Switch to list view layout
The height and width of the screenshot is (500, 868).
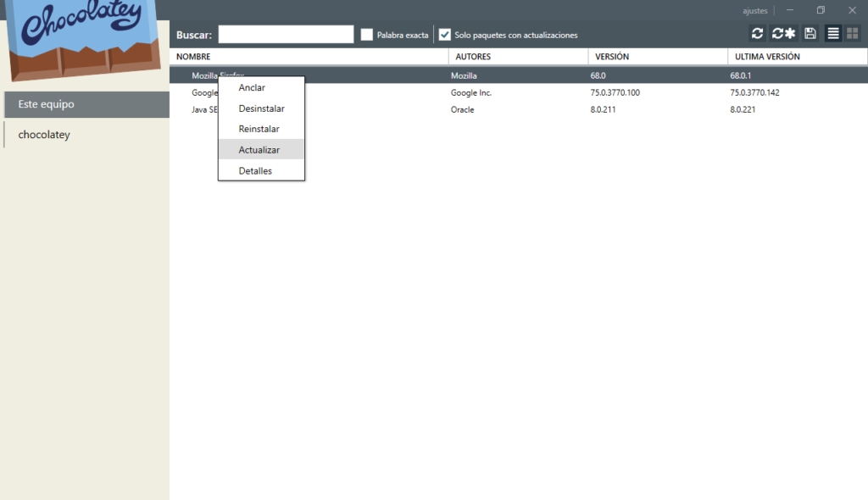[833, 34]
